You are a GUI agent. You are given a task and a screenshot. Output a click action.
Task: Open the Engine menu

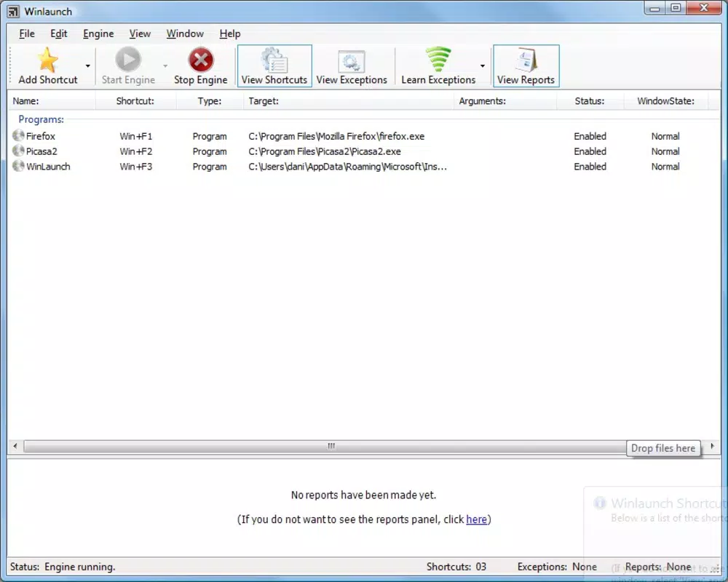[98, 33]
